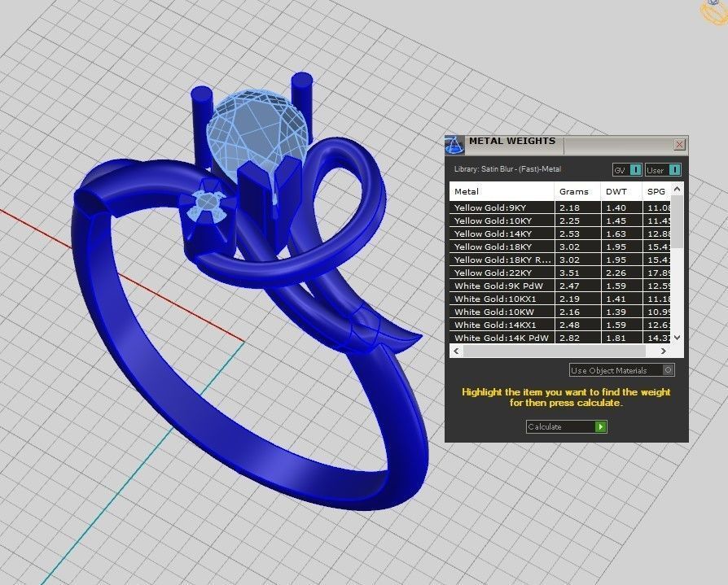Click the small gem on the ring shank
This screenshot has width=728, height=585.
point(206,203)
